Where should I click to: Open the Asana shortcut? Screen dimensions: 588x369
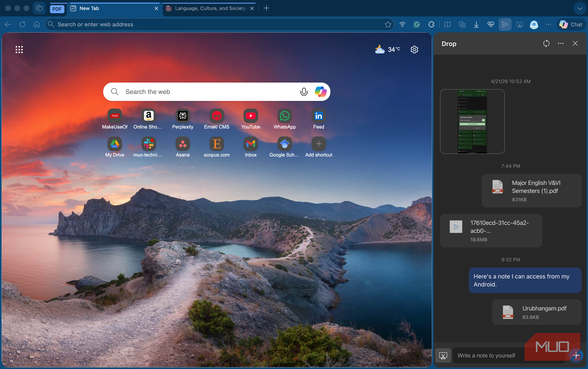[182, 147]
